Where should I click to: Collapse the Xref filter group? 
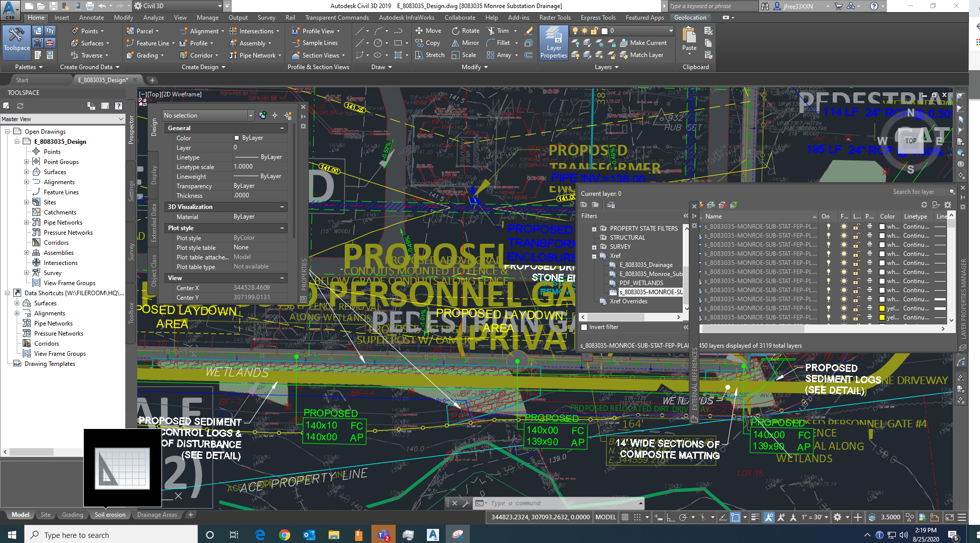pos(593,256)
